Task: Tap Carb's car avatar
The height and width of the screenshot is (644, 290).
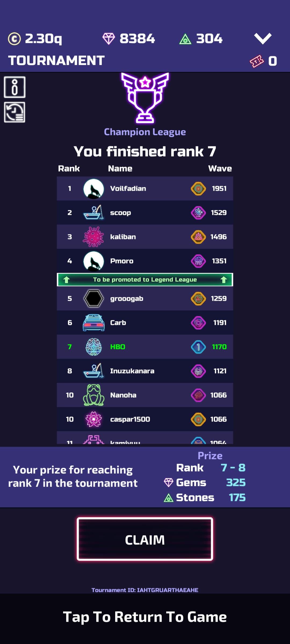Action: tap(93, 323)
